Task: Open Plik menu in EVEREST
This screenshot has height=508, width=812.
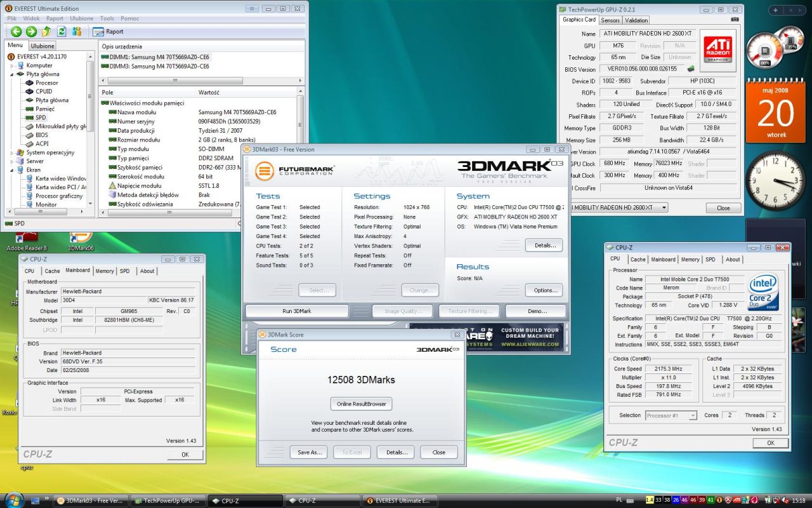Action: pyautogui.click(x=11, y=18)
